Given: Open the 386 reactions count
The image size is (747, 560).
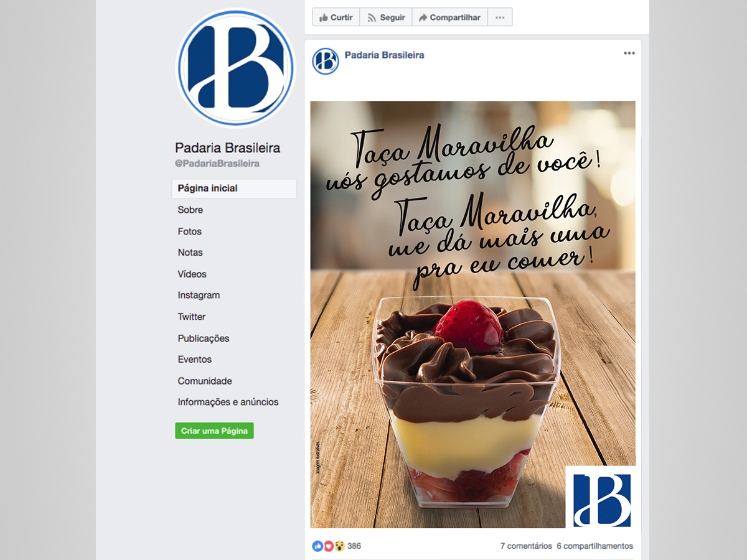Looking at the screenshot, I should [354, 546].
